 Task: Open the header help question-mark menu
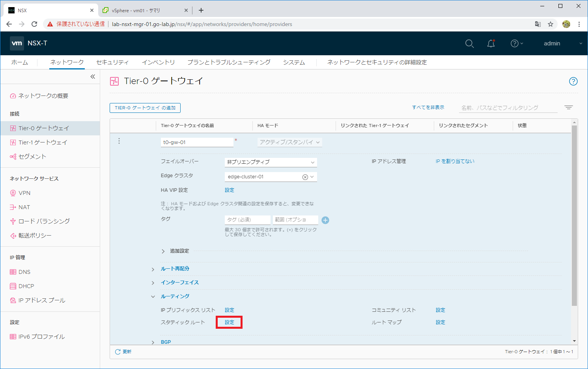tap(517, 43)
